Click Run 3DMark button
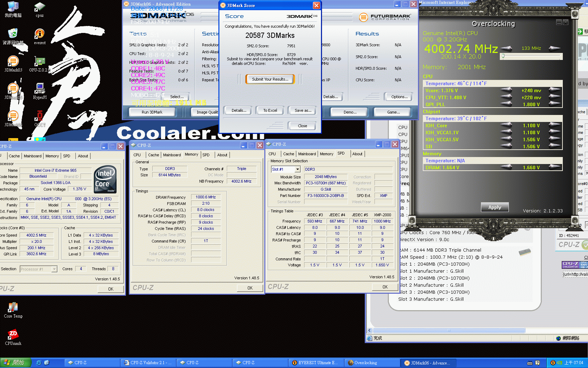Image resolution: width=588 pixels, height=368 pixels. (x=152, y=112)
